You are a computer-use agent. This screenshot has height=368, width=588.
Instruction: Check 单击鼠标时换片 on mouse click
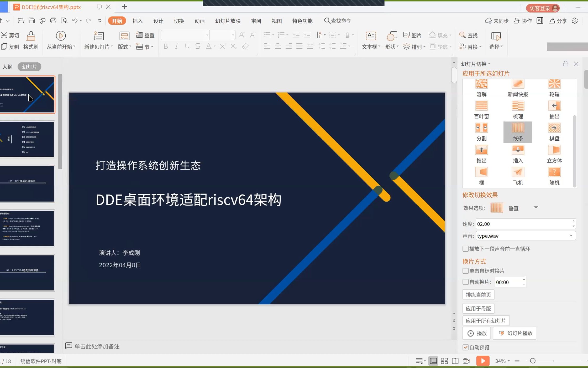pyautogui.click(x=465, y=271)
